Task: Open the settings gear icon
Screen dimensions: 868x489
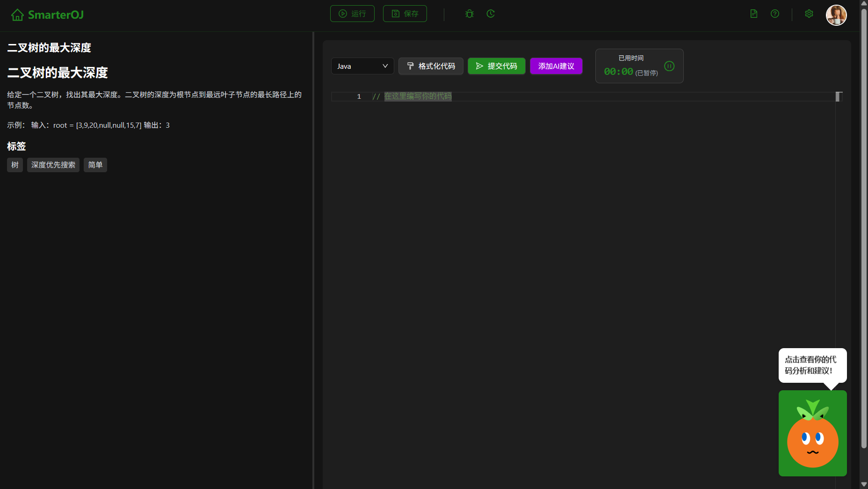Action: pyautogui.click(x=809, y=14)
